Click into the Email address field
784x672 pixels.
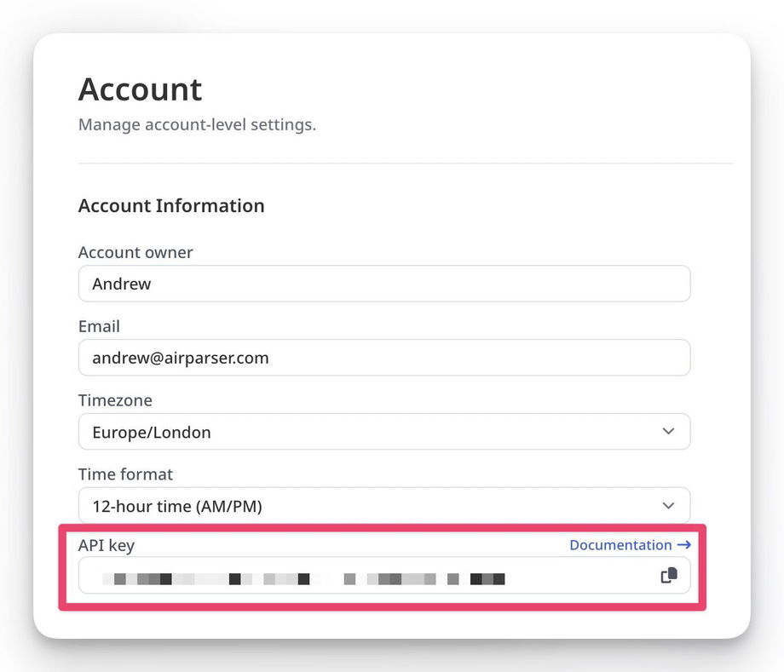pyautogui.click(x=383, y=358)
